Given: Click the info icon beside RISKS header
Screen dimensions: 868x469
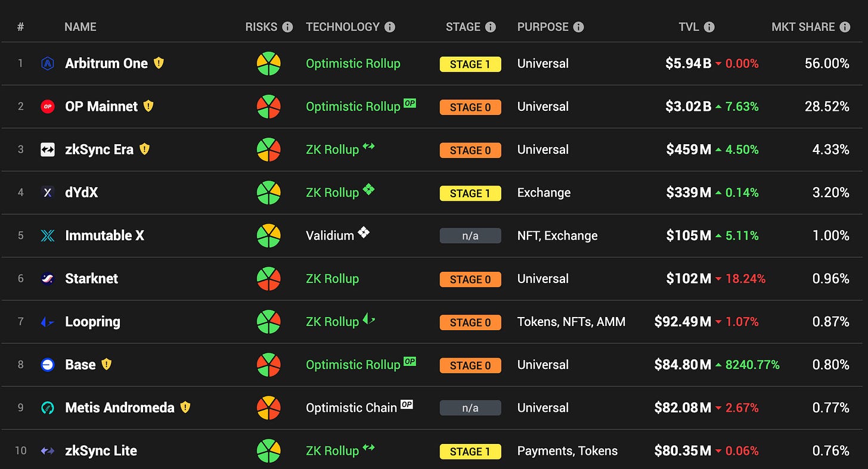Looking at the screenshot, I should click(287, 27).
